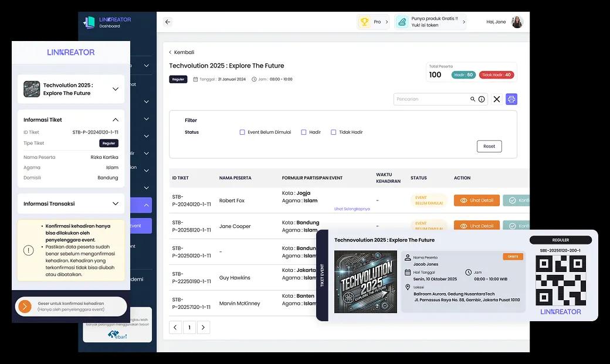Viewport: 610px width, 364px height.
Task: Open Lihat Detail for Robert Fox
Action: coord(476,200)
